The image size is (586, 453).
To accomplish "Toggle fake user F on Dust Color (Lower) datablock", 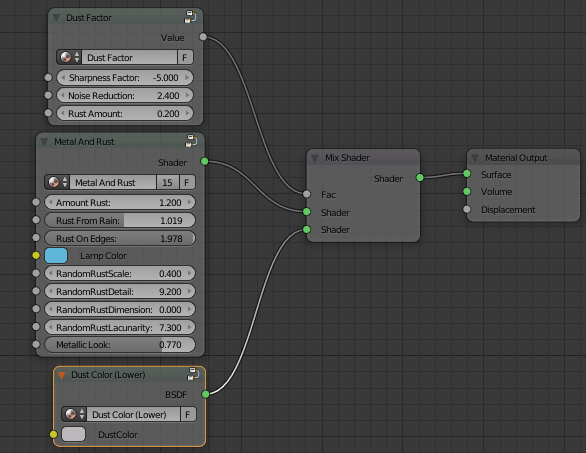I will pos(188,415).
